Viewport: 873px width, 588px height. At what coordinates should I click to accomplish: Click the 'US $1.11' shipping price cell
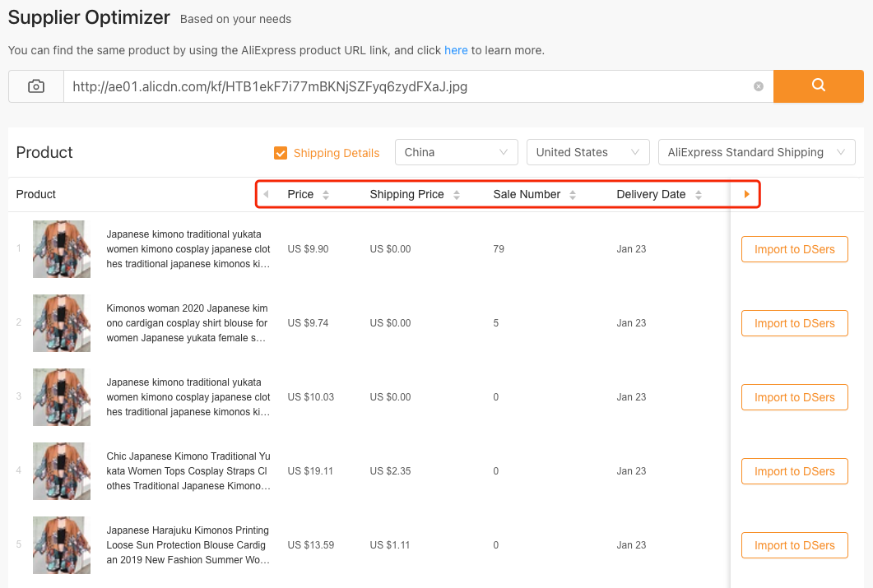click(x=390, y=545)
